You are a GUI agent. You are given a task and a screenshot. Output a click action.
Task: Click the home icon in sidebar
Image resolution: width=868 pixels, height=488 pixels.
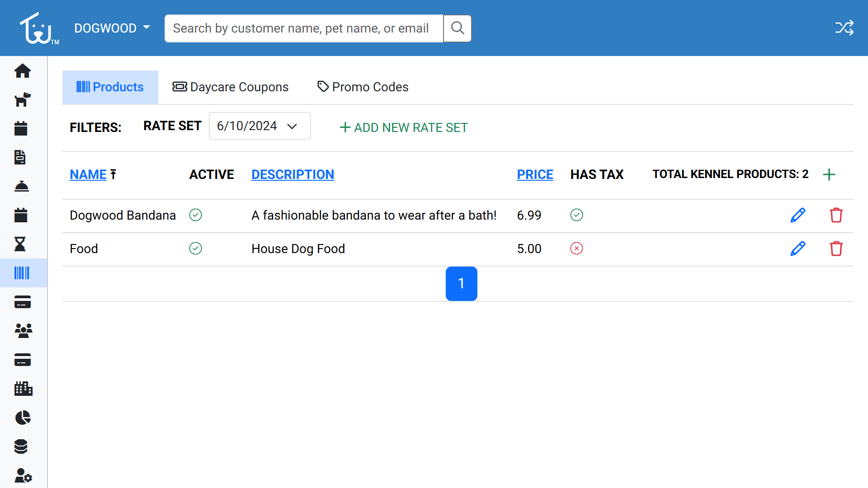pyautogui.click(x=23, y=71)
